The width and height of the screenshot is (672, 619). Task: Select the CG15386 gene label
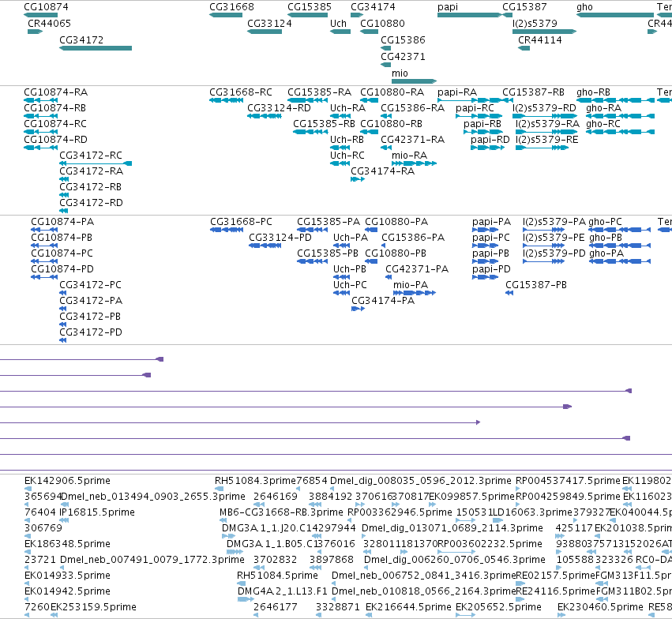(403, 40)
